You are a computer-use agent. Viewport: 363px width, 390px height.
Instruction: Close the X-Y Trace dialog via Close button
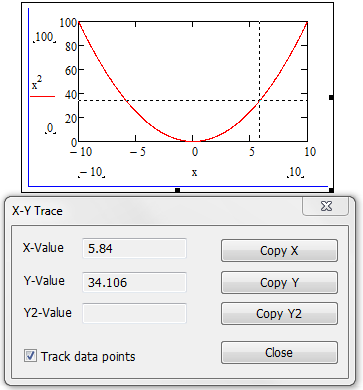279,352
